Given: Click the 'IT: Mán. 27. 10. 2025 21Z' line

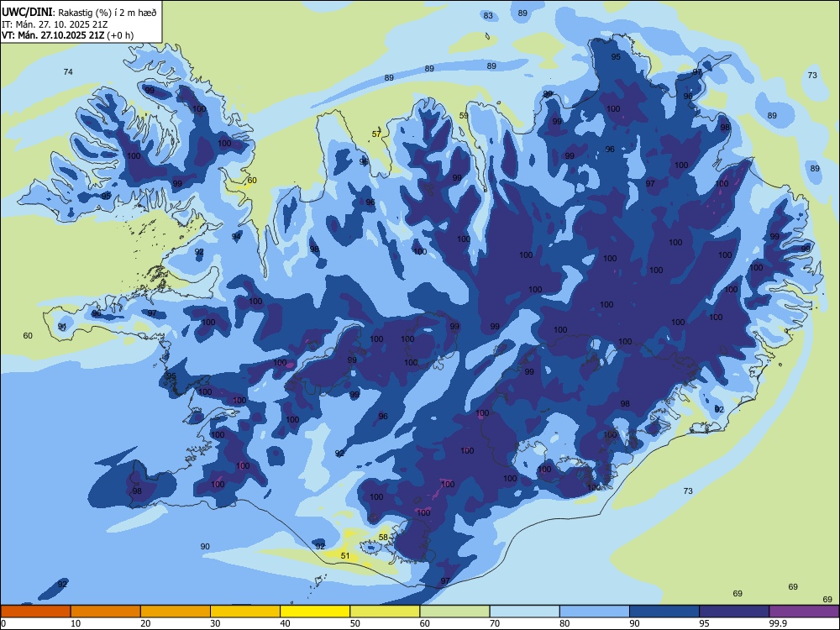Looking at the screenshot, I should click(x=54, y=24).
